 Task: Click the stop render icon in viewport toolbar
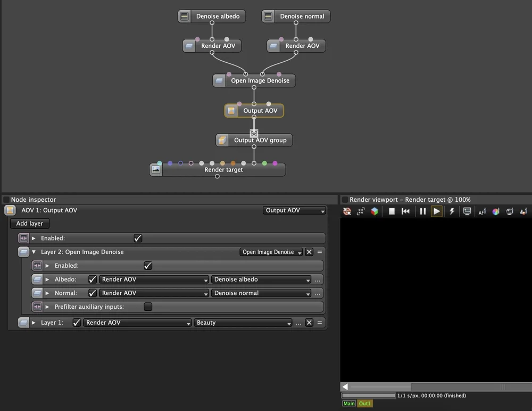(x=392, y=211)
